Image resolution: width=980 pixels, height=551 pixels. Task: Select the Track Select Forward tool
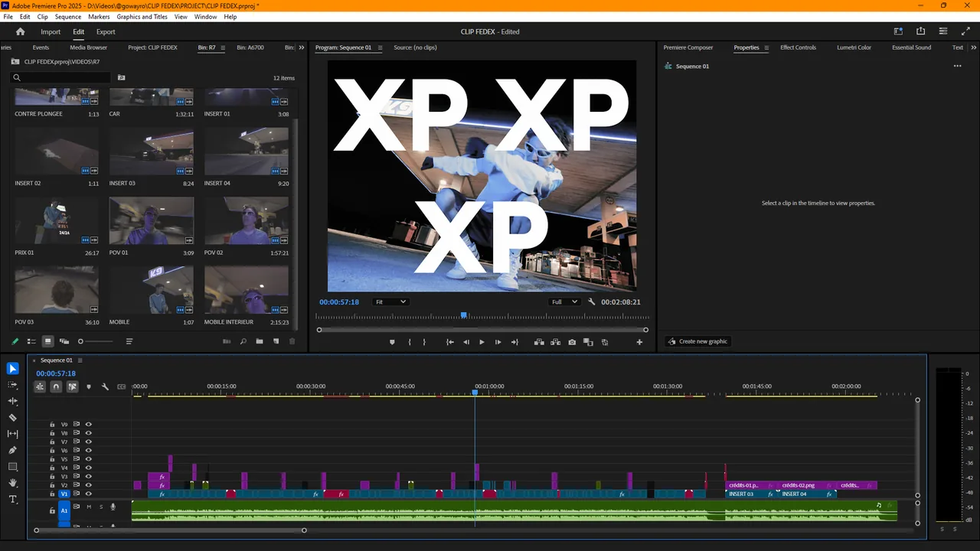tap(12, 385)
